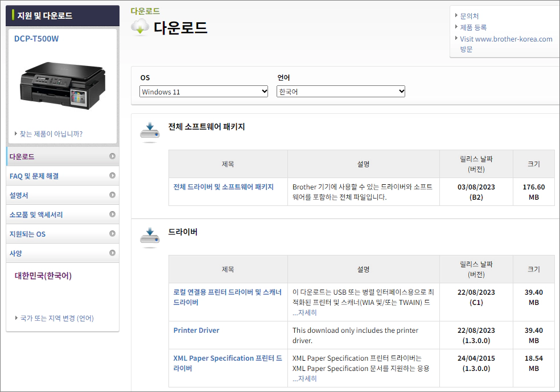
Task: Click the 03/08/2023 (B2) release date cell
Action: pyautogui.click(x=476, y=192)
